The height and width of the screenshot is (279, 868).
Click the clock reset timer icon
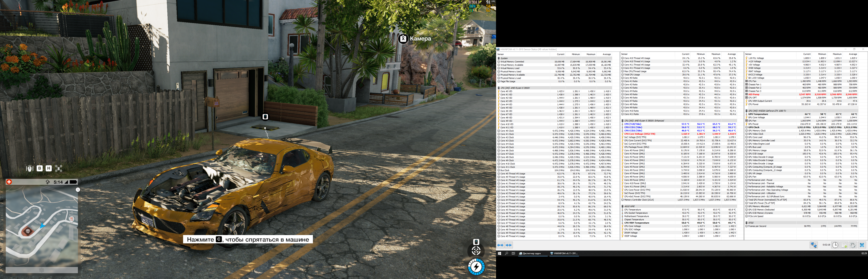(x=835, y=245)
